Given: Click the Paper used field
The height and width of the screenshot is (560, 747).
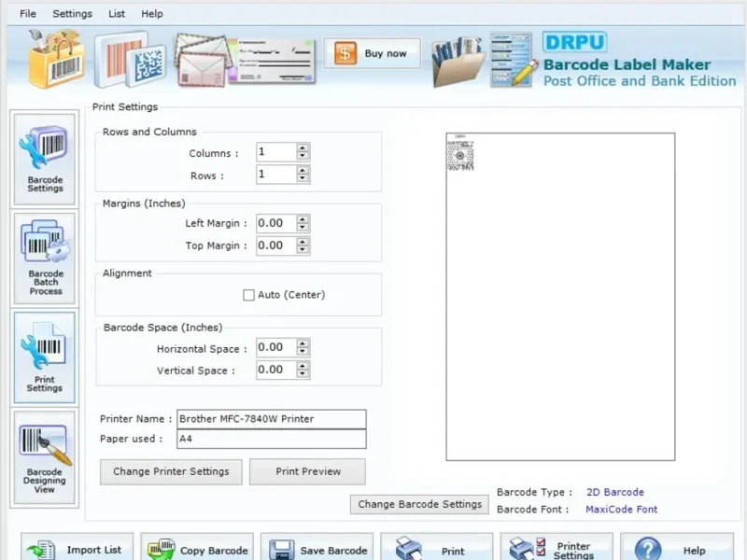Looking at the screenshot, I should [272, 439].
